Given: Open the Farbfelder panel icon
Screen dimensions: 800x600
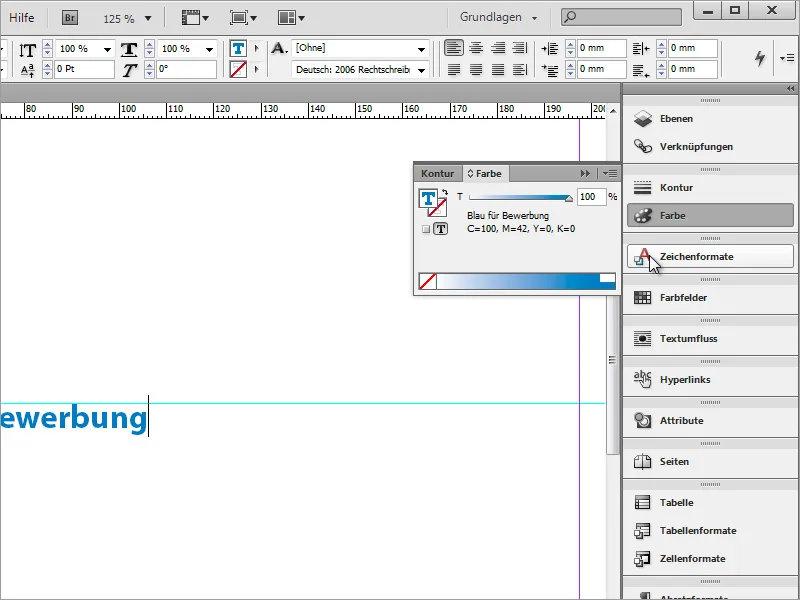Looking at the screenshot, I should click(x=643, y=297).
